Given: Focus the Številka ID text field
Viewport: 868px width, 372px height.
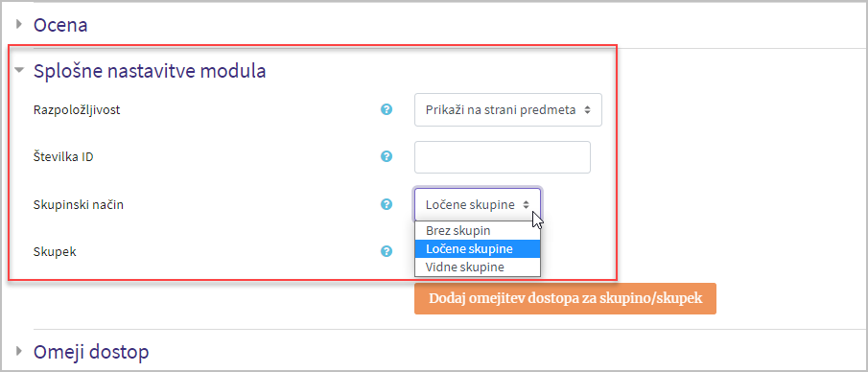Looking at the screenshot, I should 503,157.
